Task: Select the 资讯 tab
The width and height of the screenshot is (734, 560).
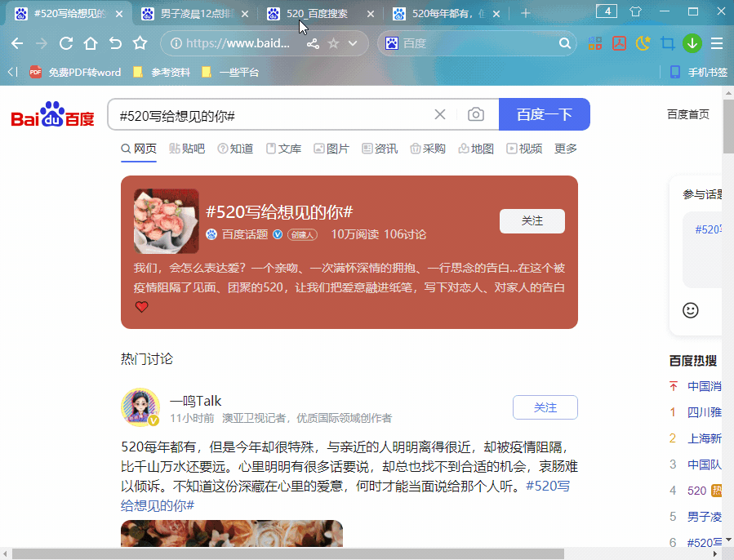Action: 380,149
